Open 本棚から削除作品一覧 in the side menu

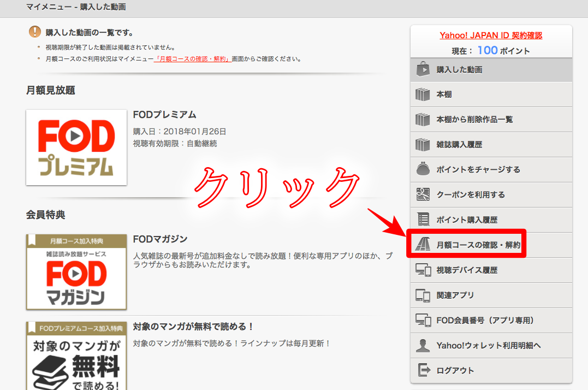(491, 120)
